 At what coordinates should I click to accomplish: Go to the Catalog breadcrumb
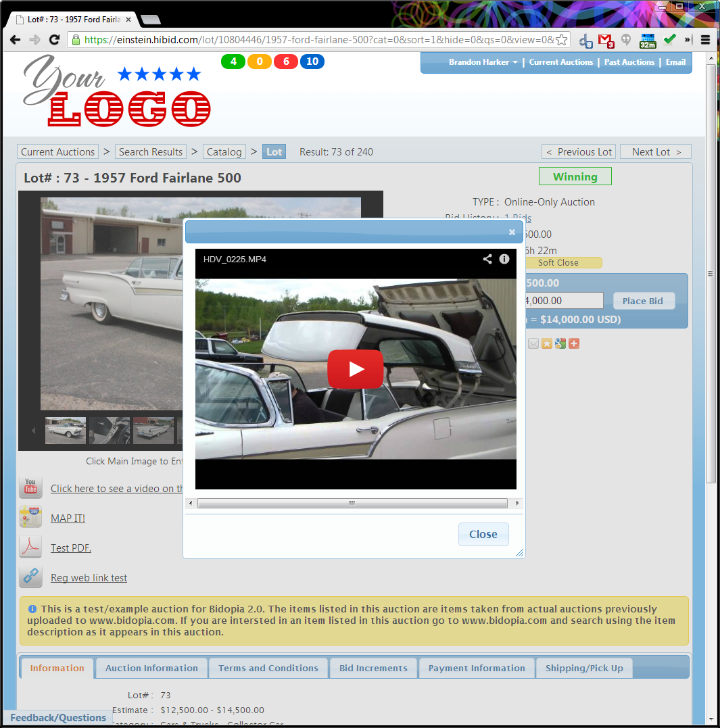(x=224, y=152)
